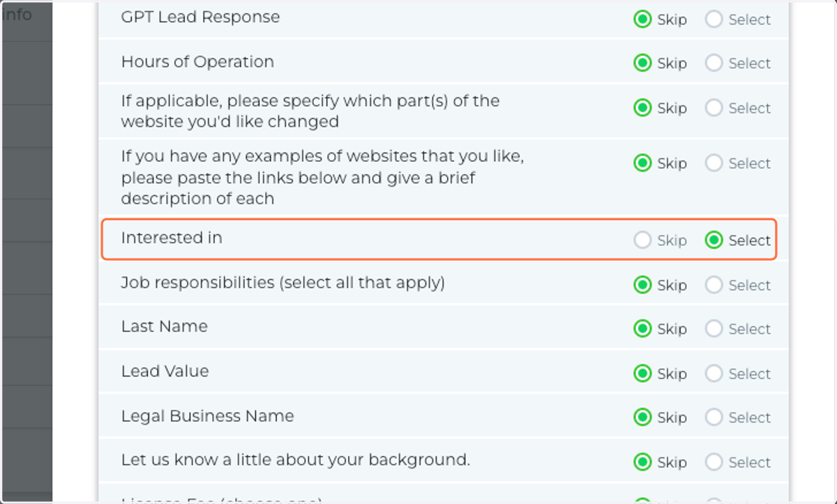Select Skip for examples of websites row
This screenshot has width=837, height=504.
(642, 163)
